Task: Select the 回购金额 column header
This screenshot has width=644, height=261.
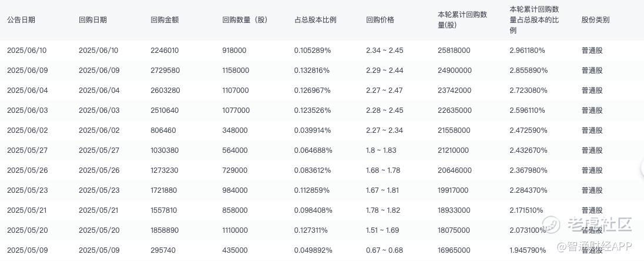Action: tap(165, 19)
